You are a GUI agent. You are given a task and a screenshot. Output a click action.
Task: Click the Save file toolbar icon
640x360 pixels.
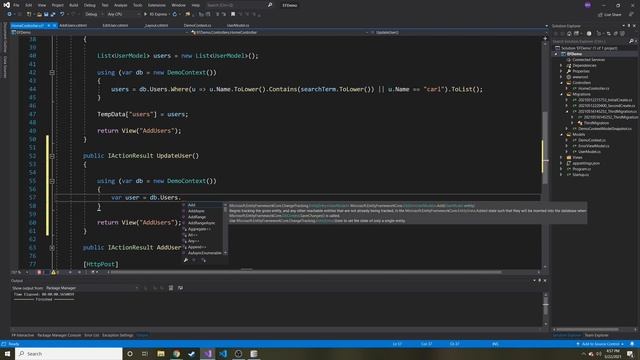(46, 14)
